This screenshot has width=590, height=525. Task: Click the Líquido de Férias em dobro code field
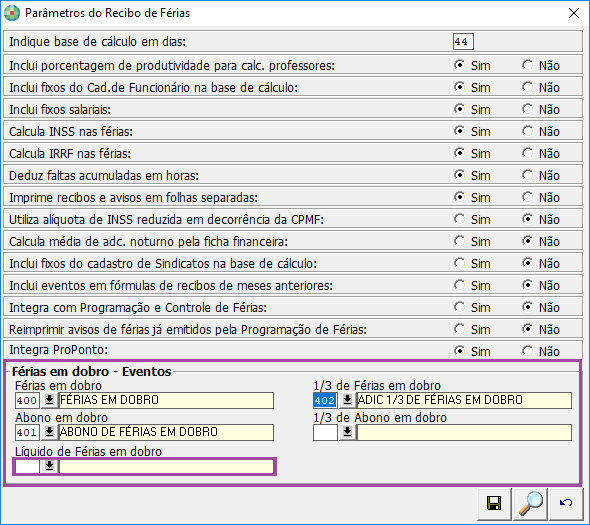[x=27, y=466]
